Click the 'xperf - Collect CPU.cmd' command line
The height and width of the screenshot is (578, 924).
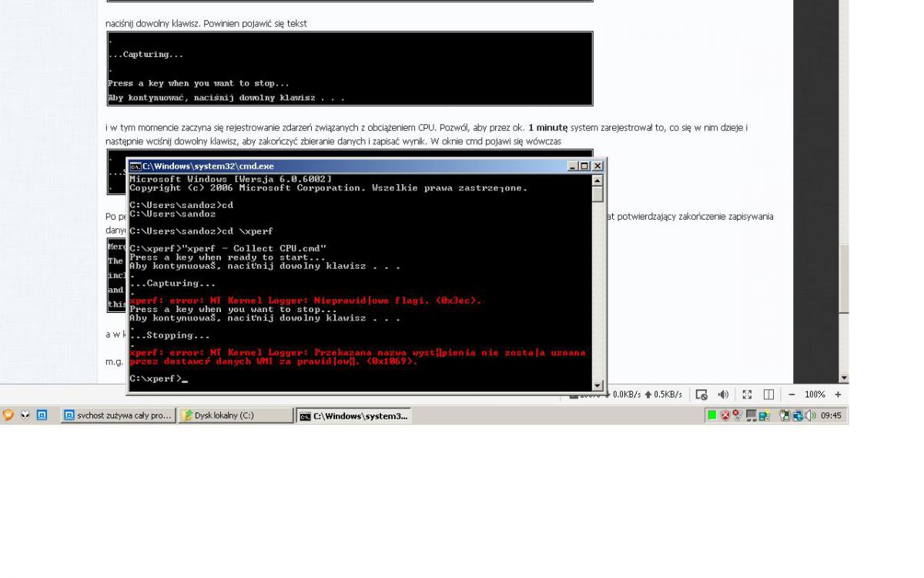pos(228,248)
